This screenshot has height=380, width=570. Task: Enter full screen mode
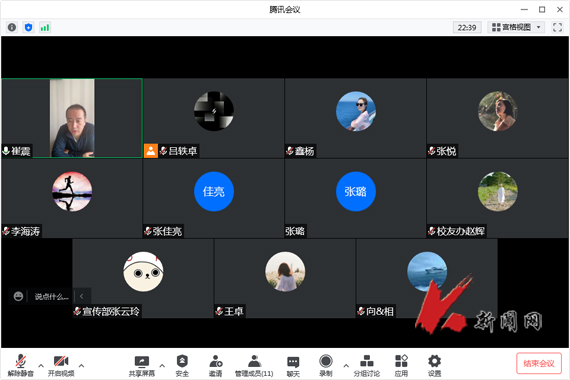point(557,27)
